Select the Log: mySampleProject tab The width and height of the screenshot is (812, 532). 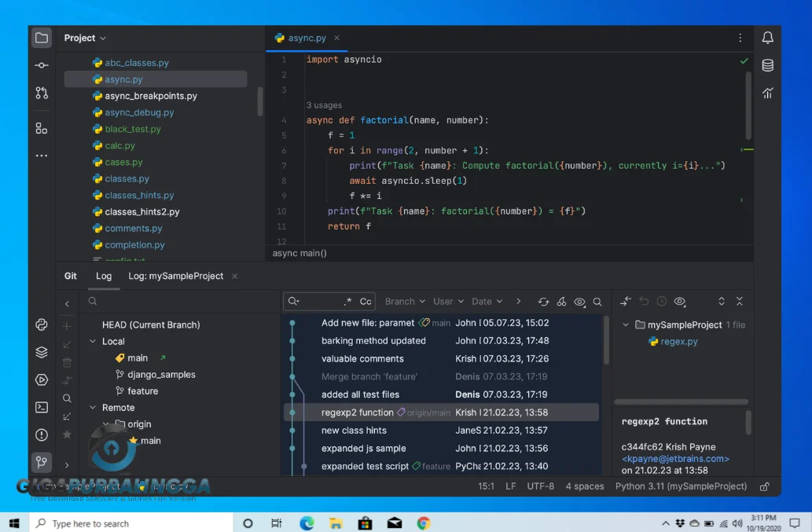click(175, 276)
